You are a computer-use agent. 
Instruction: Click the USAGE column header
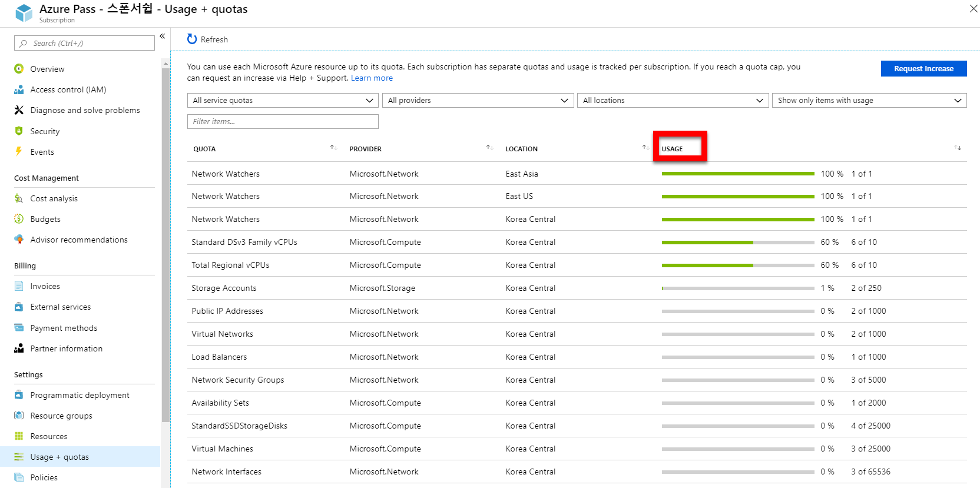pyautogui.click(x=672, y=149)
